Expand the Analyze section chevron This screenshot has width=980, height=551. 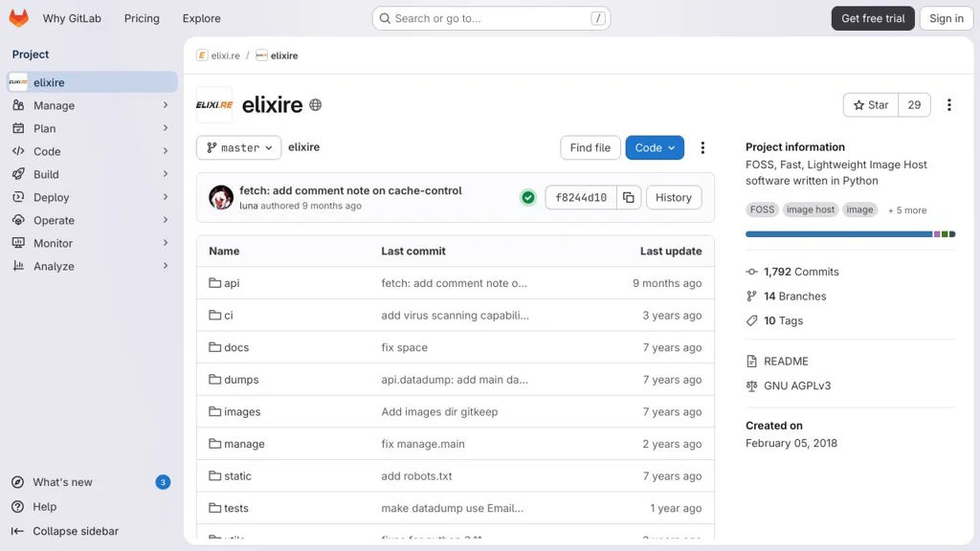click(x=166, y=266)
